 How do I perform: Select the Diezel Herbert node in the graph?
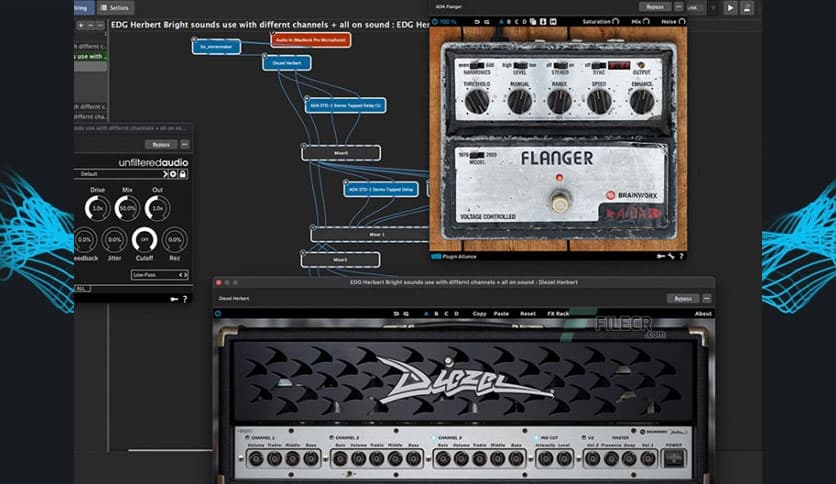(287, 63)
